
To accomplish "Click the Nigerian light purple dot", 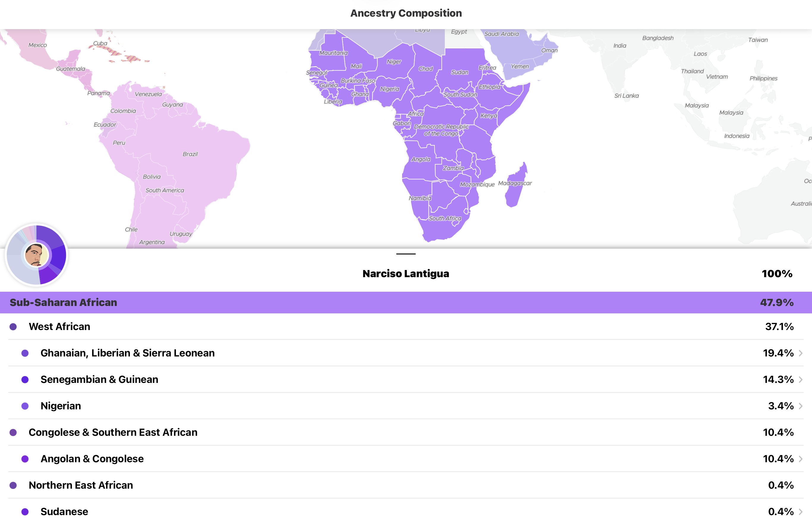I will click(x=25, y=406).
